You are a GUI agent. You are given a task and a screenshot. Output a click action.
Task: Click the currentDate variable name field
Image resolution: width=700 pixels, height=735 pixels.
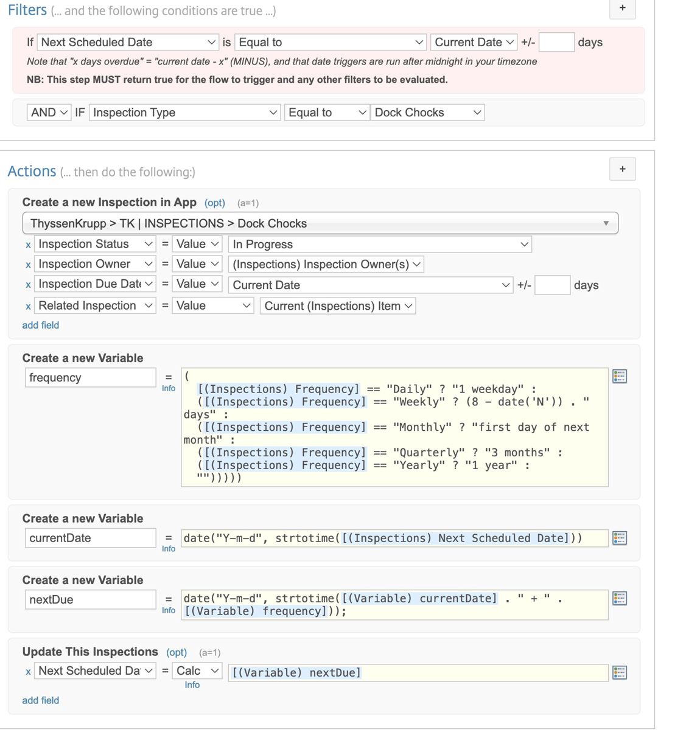coord(90,538)
